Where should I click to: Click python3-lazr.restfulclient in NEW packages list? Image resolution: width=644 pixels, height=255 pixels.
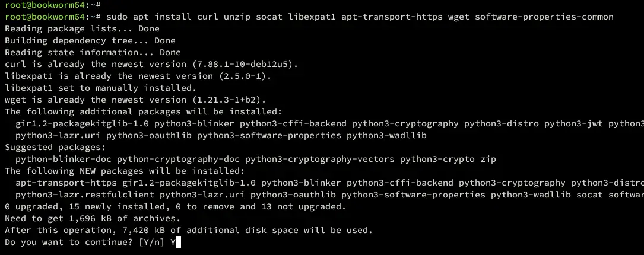tap(85, 195)
